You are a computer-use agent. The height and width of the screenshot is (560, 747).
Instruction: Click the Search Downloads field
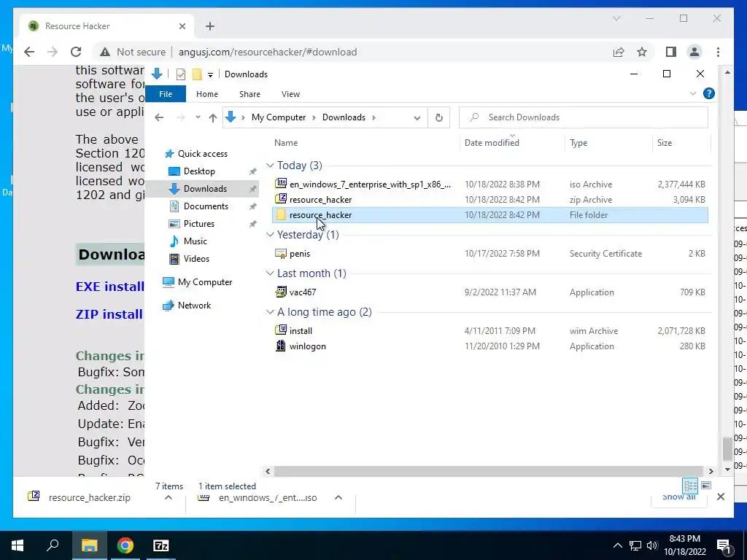pyautogui.click(x=583, y=117)
